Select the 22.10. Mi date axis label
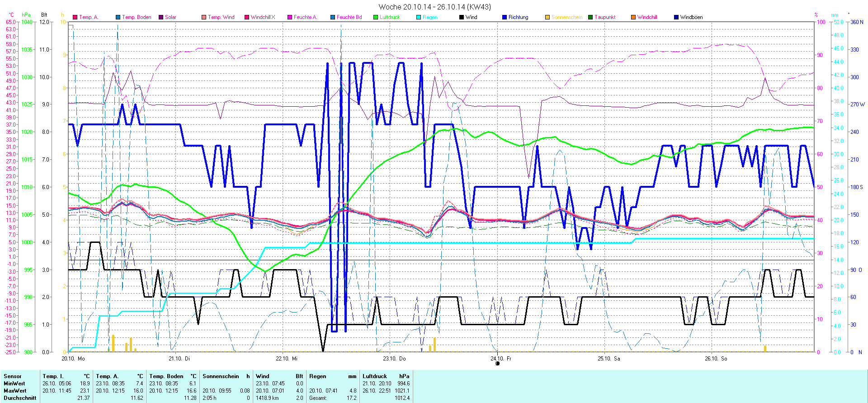Image resolution: width=868 pixels, height=403 pixels. [x=287, y=359]
